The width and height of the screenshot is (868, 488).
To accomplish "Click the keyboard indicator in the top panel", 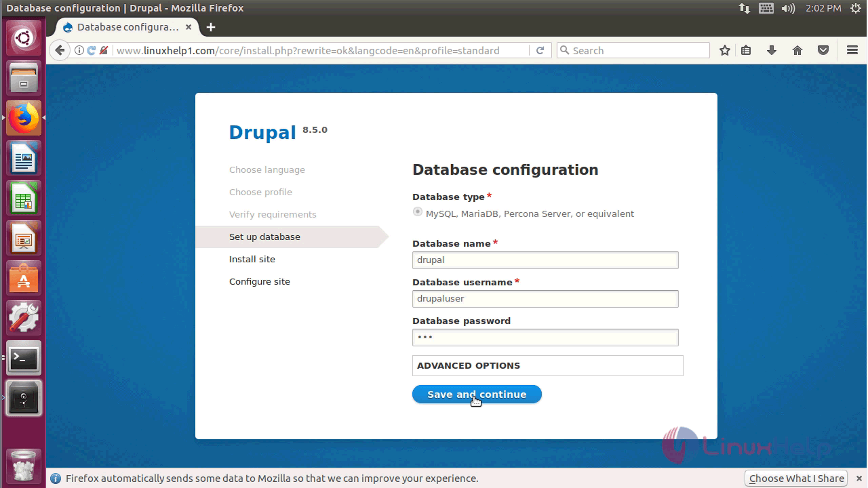I will [766, 8].
